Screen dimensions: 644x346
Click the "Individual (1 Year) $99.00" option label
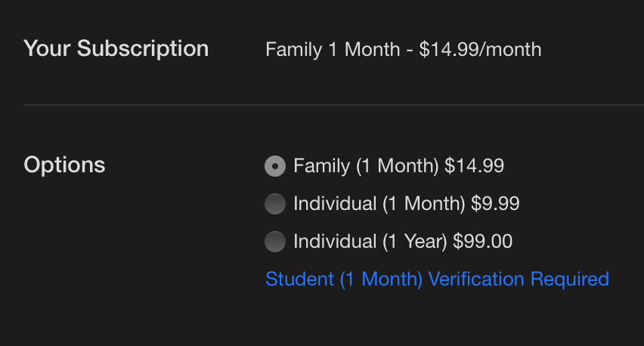tap(403, 242)
